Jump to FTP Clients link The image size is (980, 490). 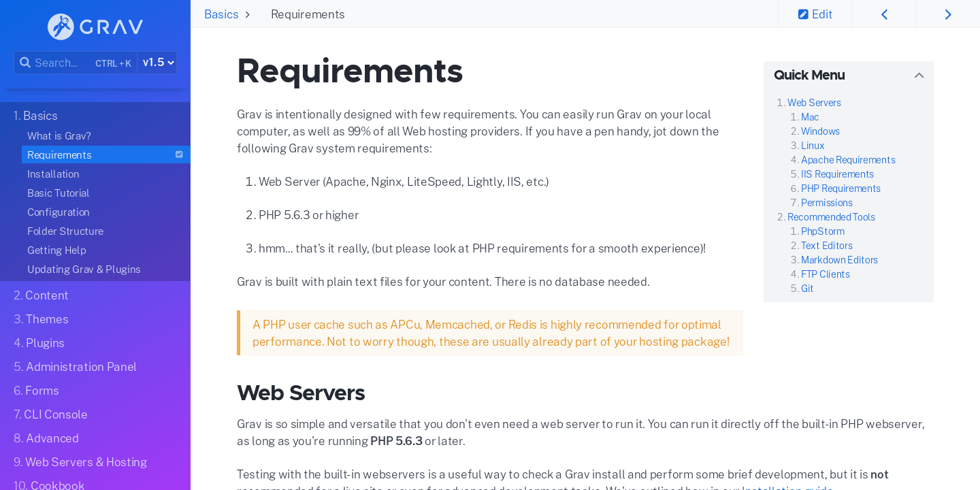click(826, 274)
